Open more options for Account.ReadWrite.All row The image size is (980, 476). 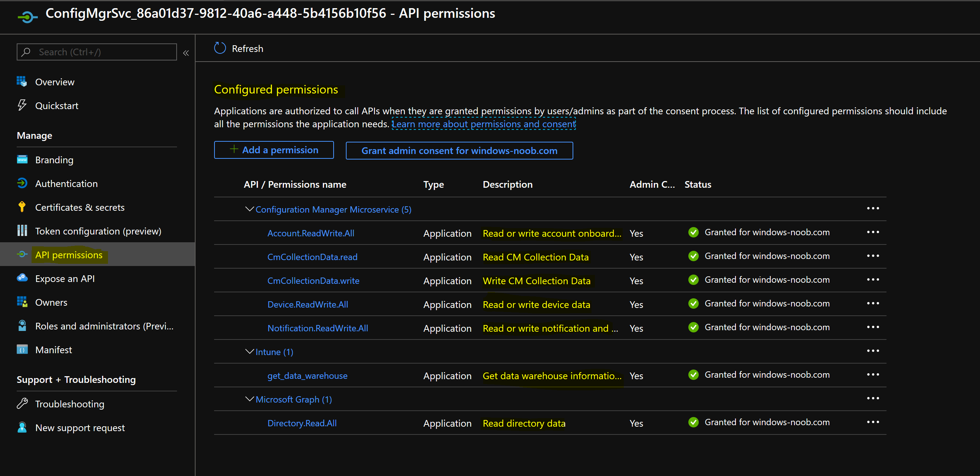point(873,232)
